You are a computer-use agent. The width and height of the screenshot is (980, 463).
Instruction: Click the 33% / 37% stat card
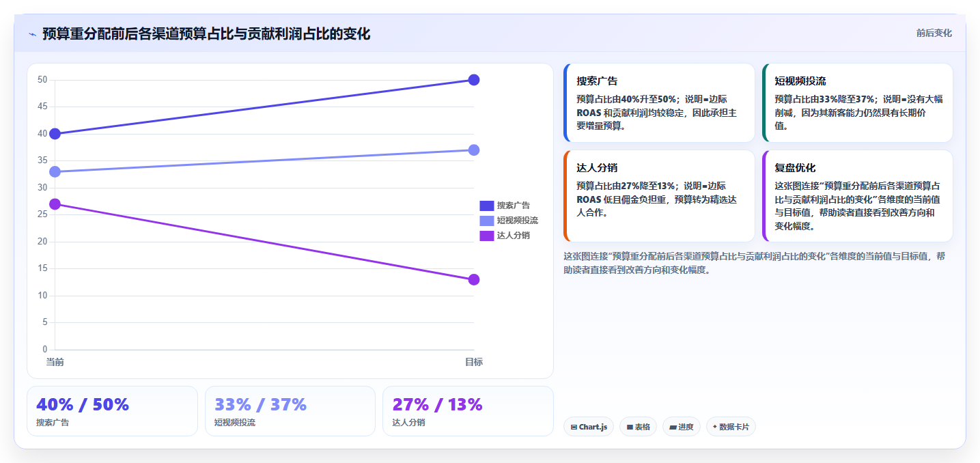tap(290, 411)
